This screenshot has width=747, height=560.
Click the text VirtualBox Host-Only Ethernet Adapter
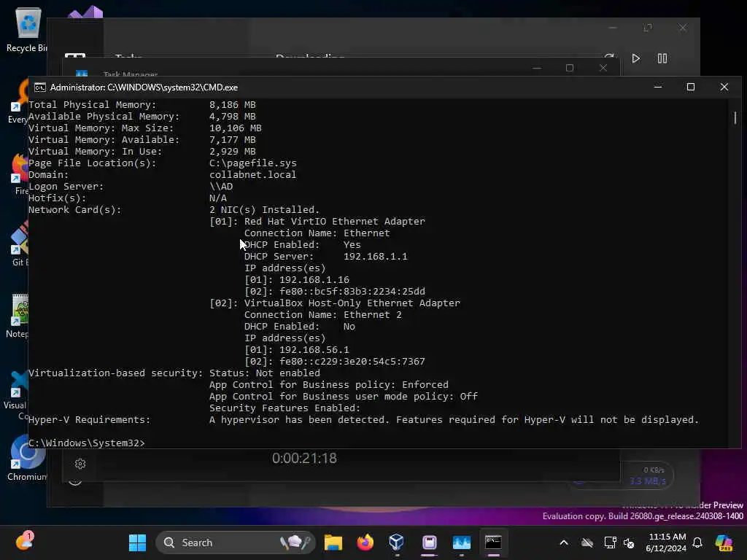[x=352, y=303]
